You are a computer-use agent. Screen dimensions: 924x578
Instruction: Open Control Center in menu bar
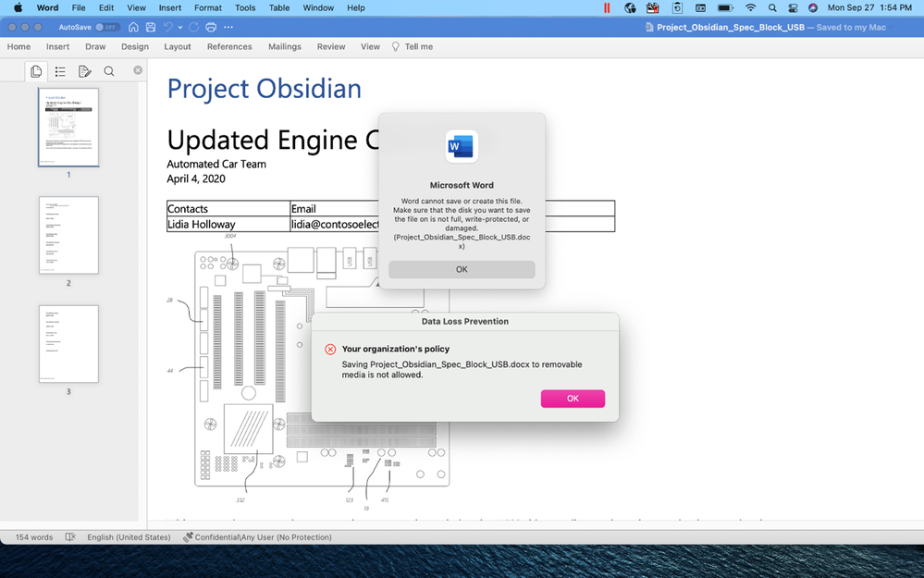(793, 7)
